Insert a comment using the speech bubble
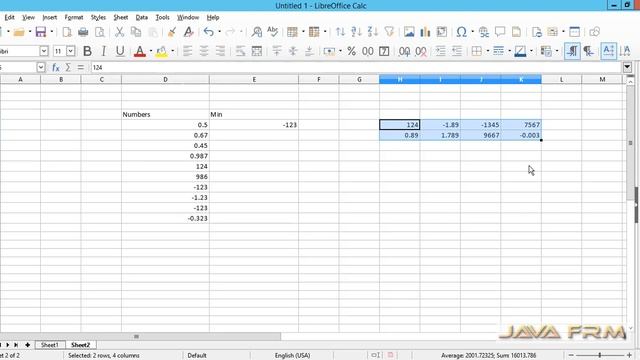 (x=500, y=32)
